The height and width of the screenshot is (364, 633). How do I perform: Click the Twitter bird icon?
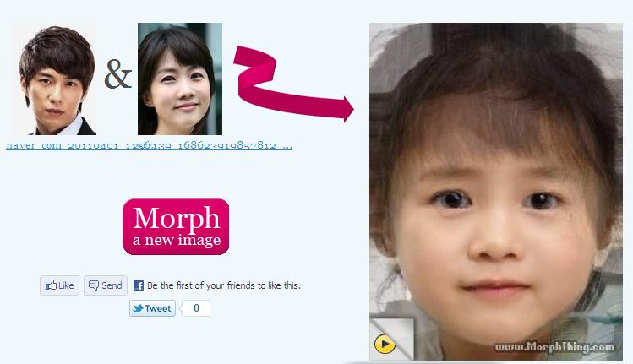tap(138, 308)
